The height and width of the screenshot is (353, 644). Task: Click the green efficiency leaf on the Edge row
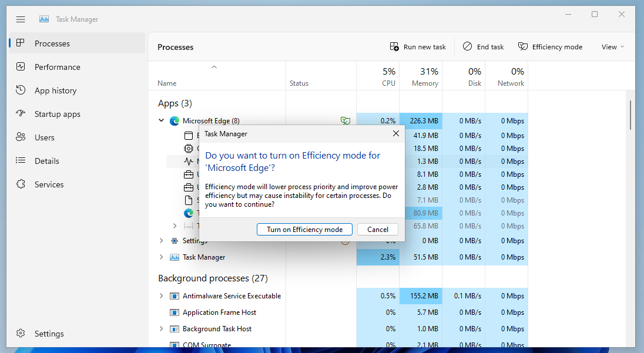coord(346,120)
